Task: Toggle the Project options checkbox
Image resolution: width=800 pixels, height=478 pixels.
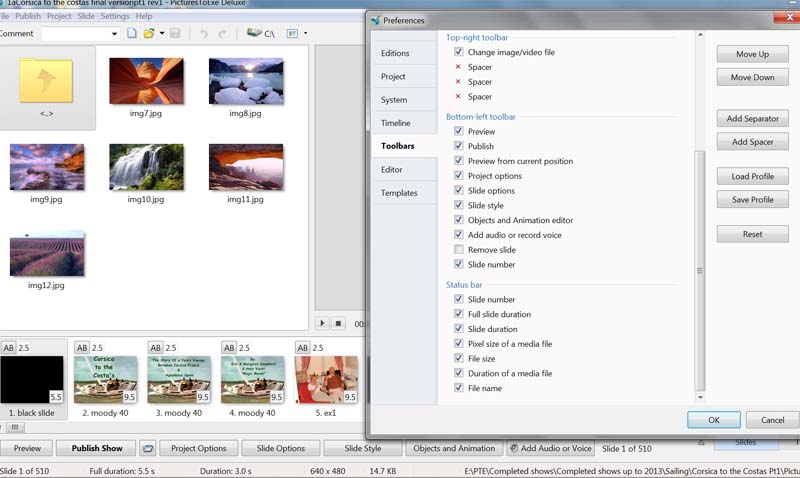Action: point(459,175)
